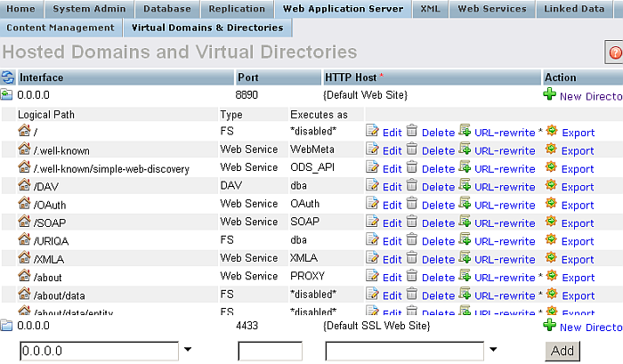Click the export icon for / root path
The width and height of the screenshot is (623, 364).
(552, 130)
